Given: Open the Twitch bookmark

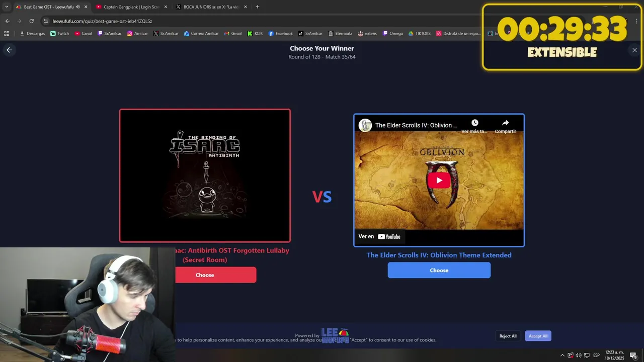Looking at the screenshot, I should pyautogui.click(x=60, y=34).
